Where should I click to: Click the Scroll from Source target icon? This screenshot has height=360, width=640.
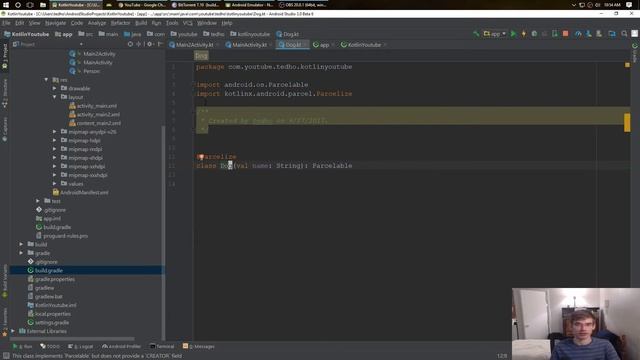coord(130,44)
